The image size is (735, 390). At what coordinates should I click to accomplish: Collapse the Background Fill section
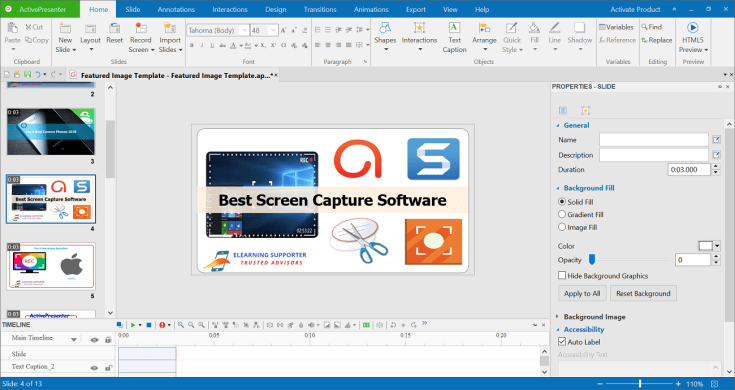(558, 188)
